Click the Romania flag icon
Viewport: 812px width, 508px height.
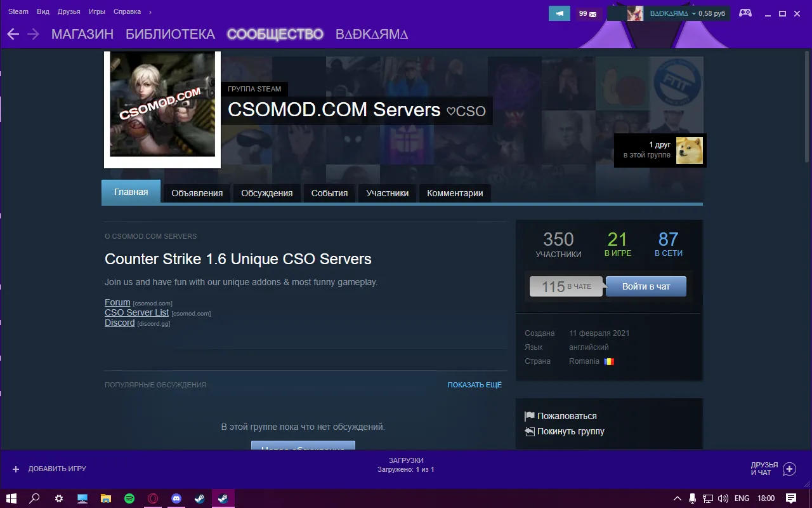(x=609, y=361)
